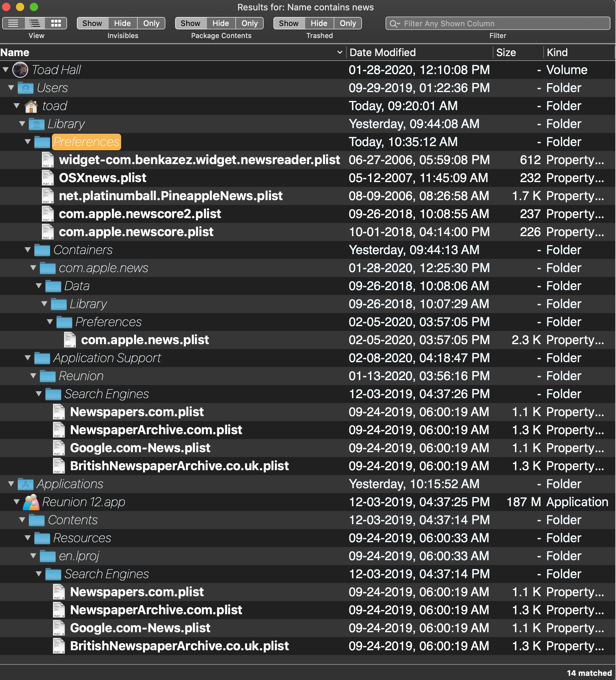Viewport: 616px width, 680px height.
Task: Collapse the toad home folder triangle
Action: 17,106
